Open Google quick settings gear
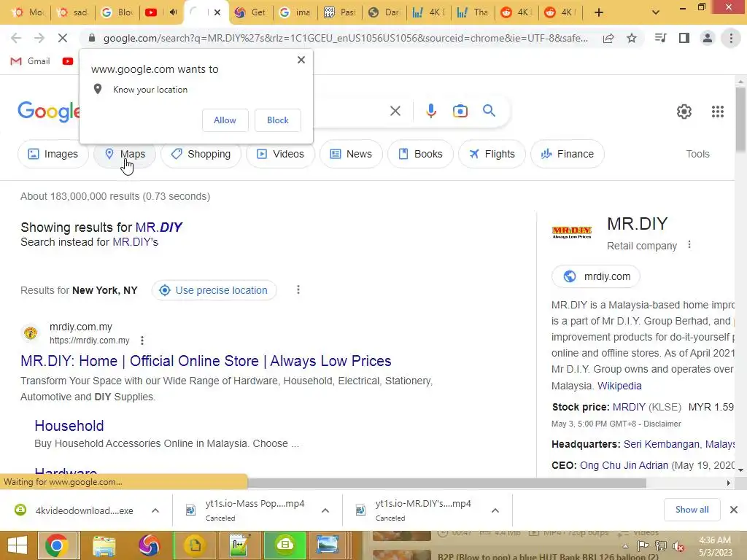Viewport: 747px width, 560px height. coord(684,112)
